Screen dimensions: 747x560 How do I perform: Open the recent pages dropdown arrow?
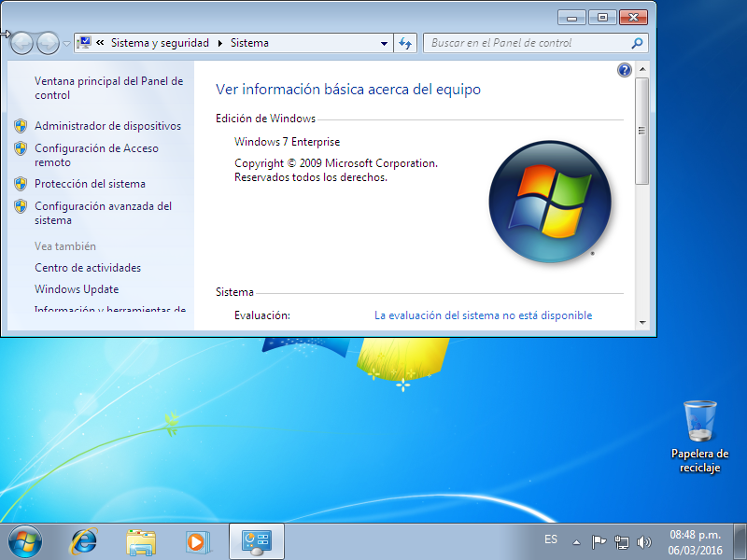[66, 43]
